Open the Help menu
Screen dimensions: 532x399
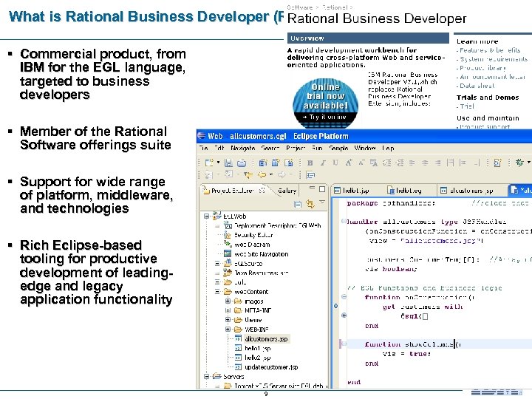(388, 148)
